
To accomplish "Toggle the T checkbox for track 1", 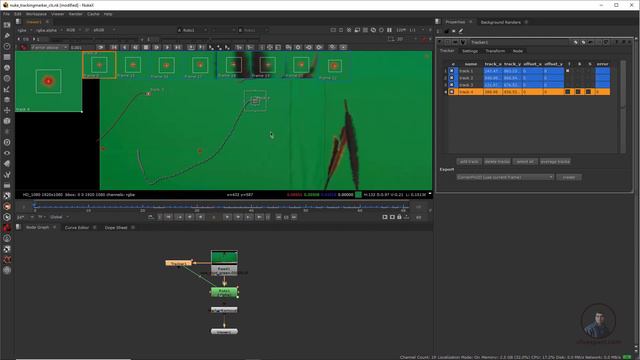I will pos(568,71).
